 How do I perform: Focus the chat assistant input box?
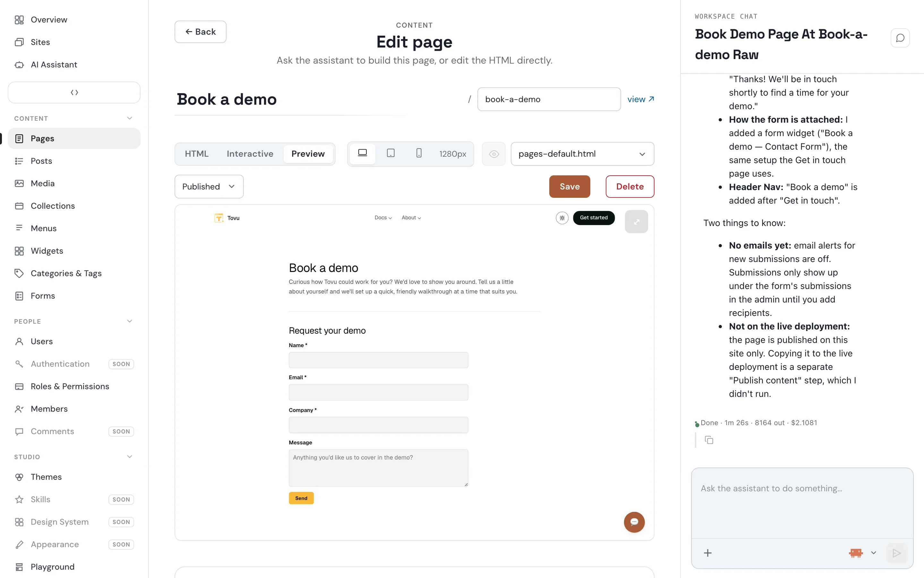[x=802, y=503]
